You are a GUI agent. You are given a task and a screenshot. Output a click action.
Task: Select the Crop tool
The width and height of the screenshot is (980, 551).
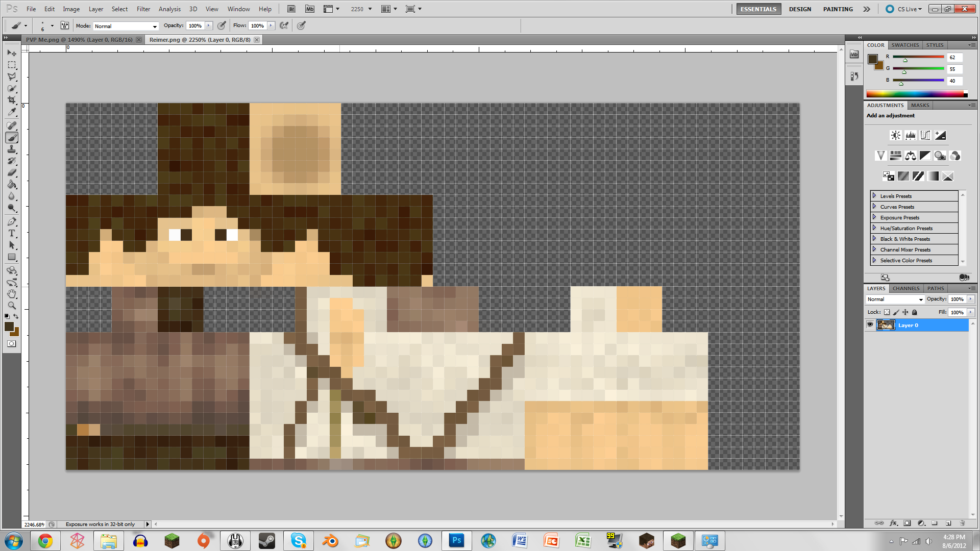12,101
